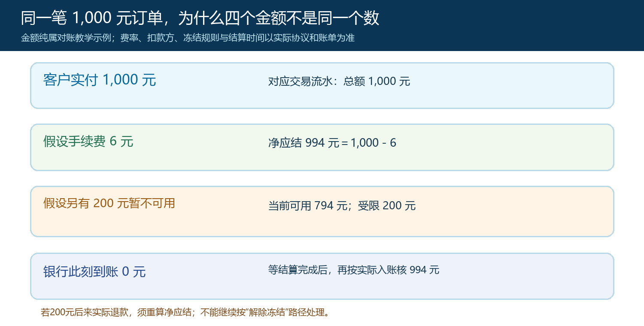Select the heading '假设手续费 6 元'
The width and height of the screenshot is (644, 326).
(88, 141)
